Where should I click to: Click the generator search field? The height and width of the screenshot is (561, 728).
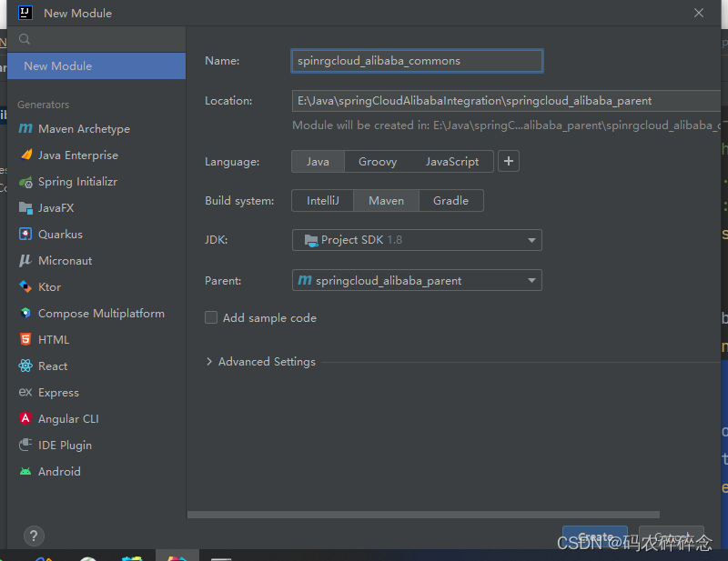coord(96,39)
